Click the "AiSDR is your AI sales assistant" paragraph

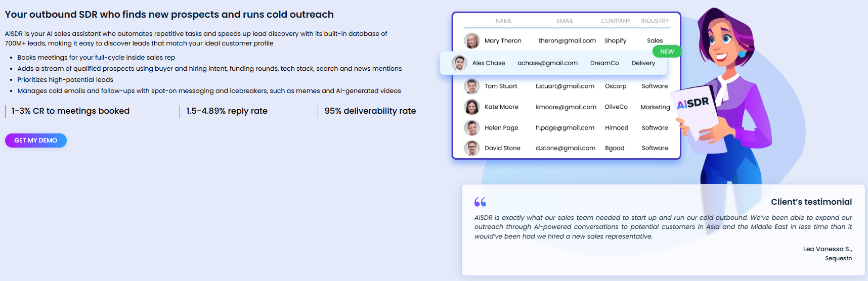(196, 38)
